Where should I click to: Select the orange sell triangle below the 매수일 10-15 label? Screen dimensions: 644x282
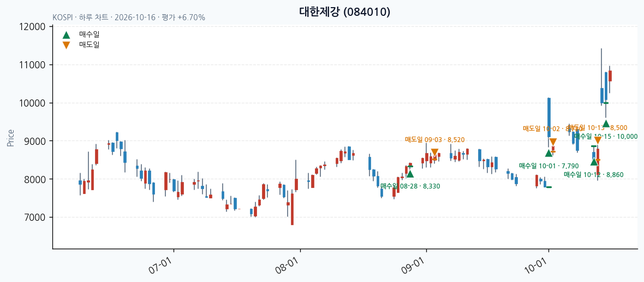(598, 140)
